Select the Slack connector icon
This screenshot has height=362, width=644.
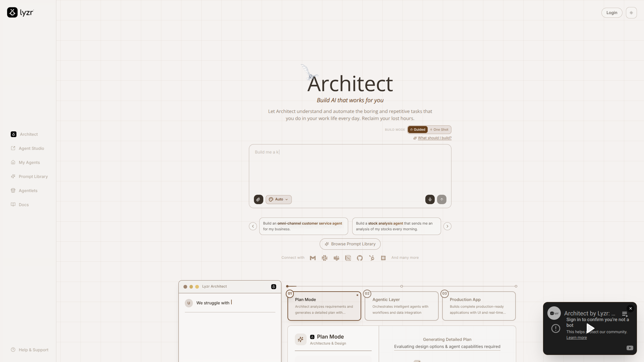325,258
